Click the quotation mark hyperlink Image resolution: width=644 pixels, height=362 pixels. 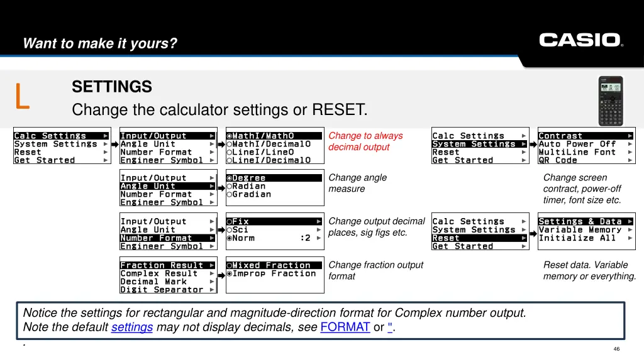(x=390, y=327)
